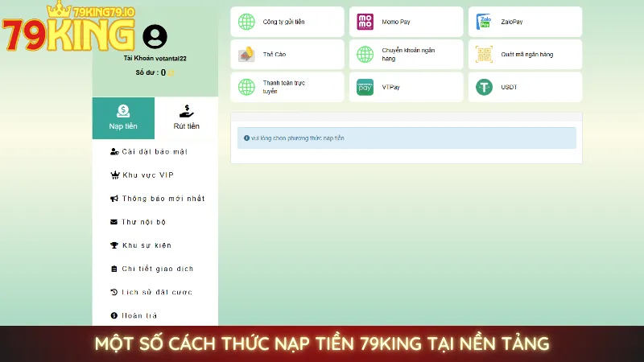Click the clipboard transaction icon
The width and height of the screenshot is (644, 362).
point(114,269)
